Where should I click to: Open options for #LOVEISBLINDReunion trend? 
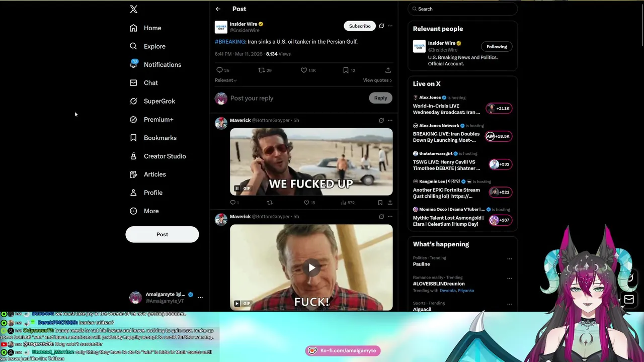click(x=509, y=279)
